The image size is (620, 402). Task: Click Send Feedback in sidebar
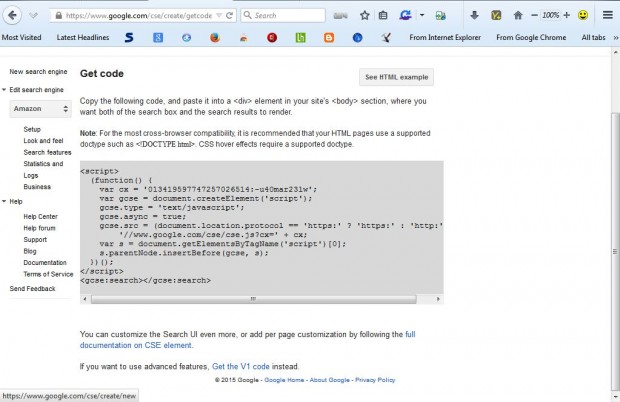click(32, 289)
